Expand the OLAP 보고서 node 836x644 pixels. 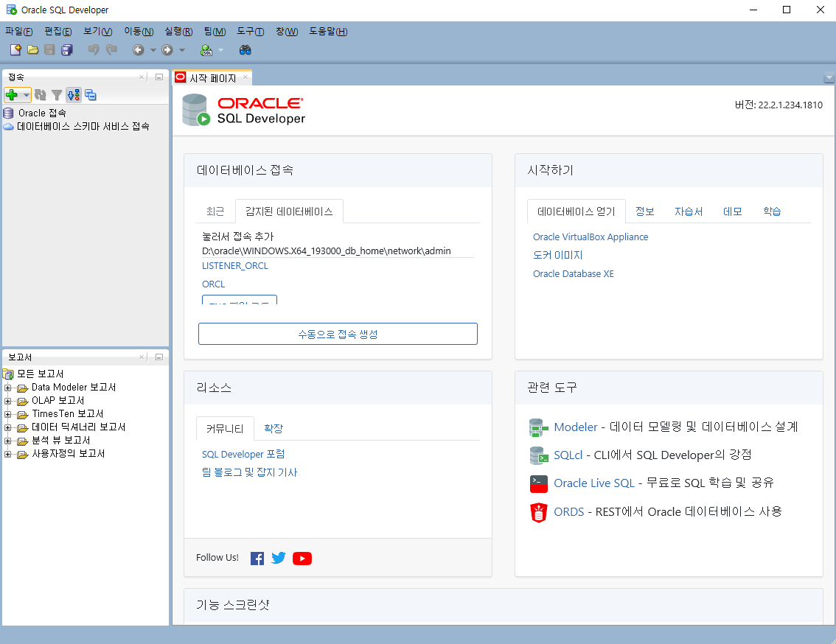(7, 401)
